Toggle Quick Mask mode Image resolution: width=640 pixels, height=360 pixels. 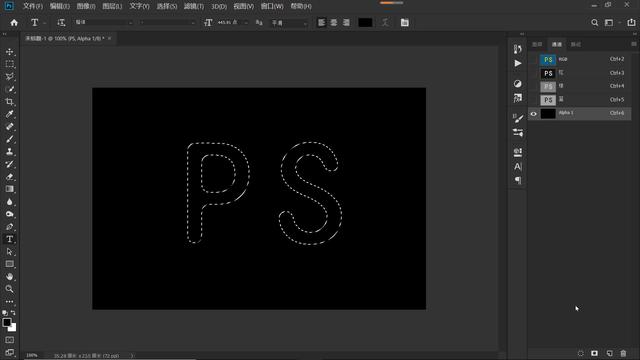(9, 340)
